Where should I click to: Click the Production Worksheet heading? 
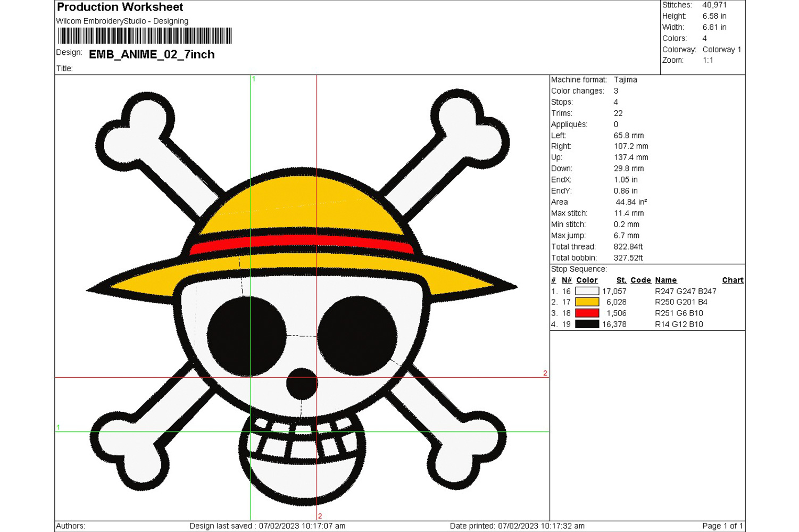pyautogui.click(x=120, y=7)
